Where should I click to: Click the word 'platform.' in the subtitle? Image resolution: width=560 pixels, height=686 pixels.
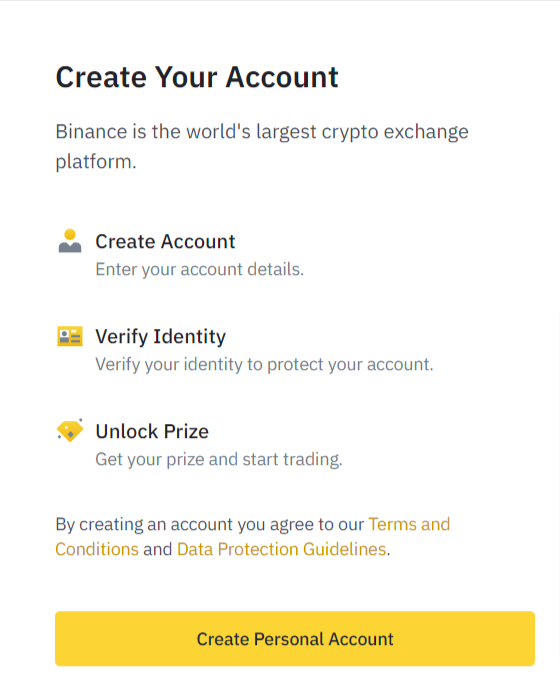pyautogui.click(x=96, y=162)
